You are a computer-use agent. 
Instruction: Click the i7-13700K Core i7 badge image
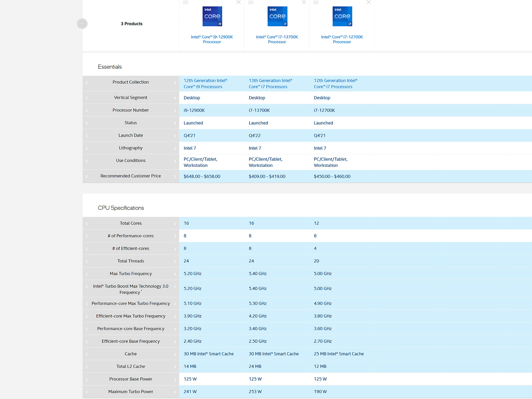point(277,16)
